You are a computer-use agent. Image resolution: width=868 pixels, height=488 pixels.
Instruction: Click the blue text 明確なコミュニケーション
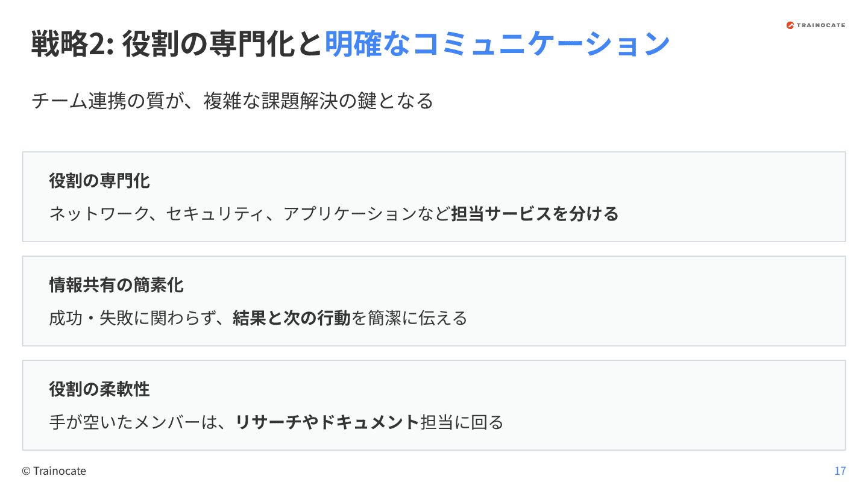(497, 45)
